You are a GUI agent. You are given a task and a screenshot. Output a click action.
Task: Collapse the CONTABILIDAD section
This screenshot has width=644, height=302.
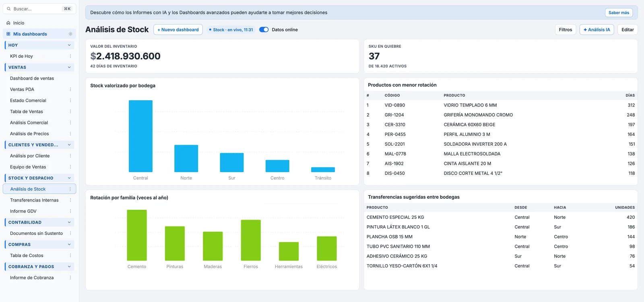coord(69,222)
